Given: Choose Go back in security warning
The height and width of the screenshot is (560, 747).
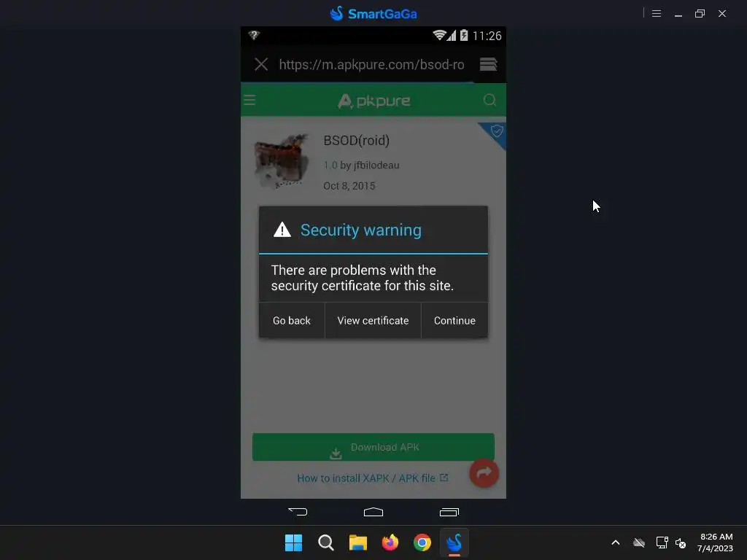Looking at the screenshot, I should point(292,321).
